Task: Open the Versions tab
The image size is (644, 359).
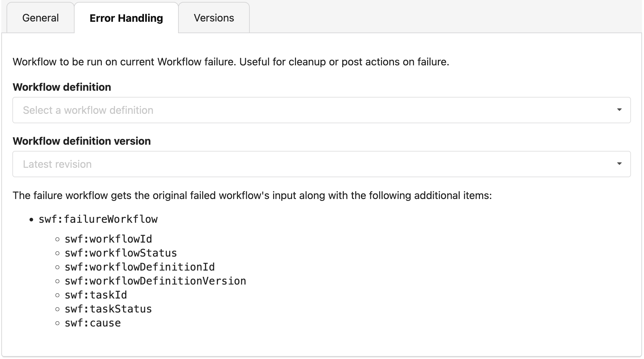Action: 214,18
